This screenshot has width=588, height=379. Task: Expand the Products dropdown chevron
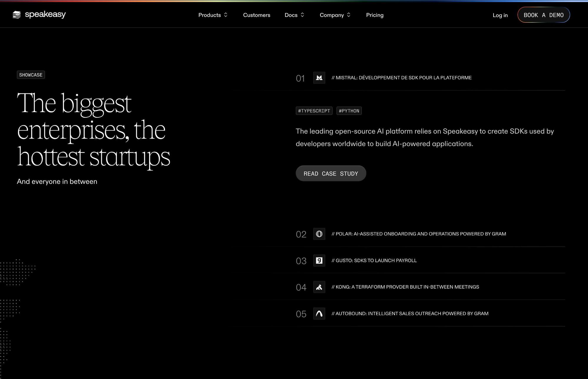[x=226, y=15]
